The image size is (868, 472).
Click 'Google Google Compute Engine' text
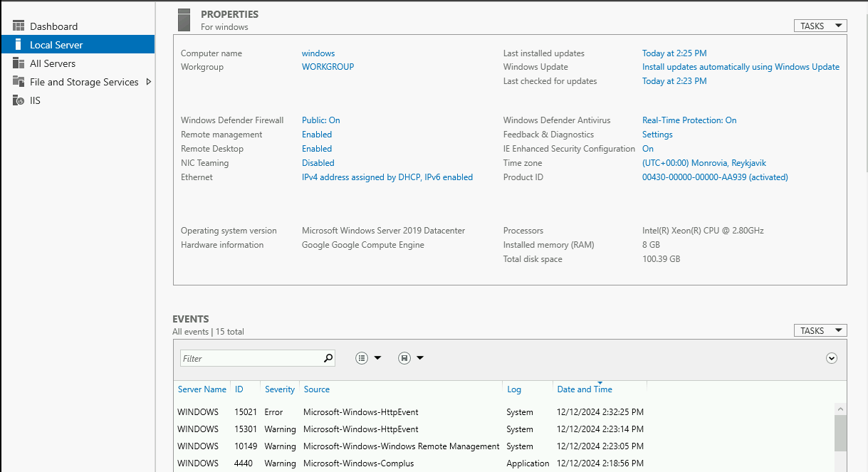(x=363, y=245)
